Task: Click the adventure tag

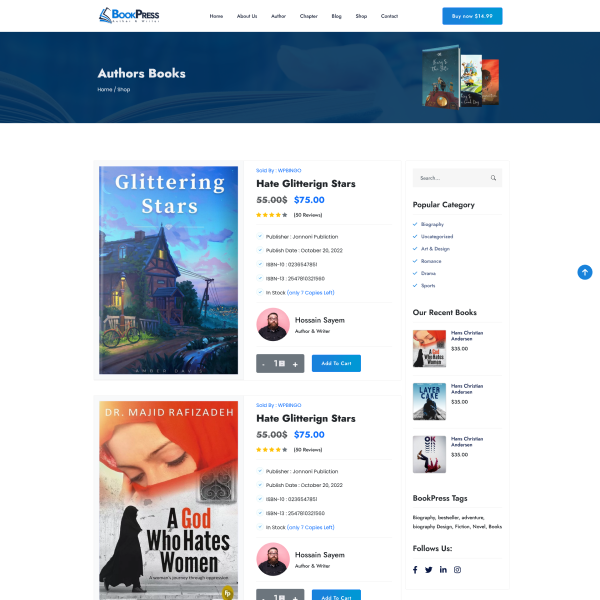Action: pyautogui.click(x=473, y=517)
